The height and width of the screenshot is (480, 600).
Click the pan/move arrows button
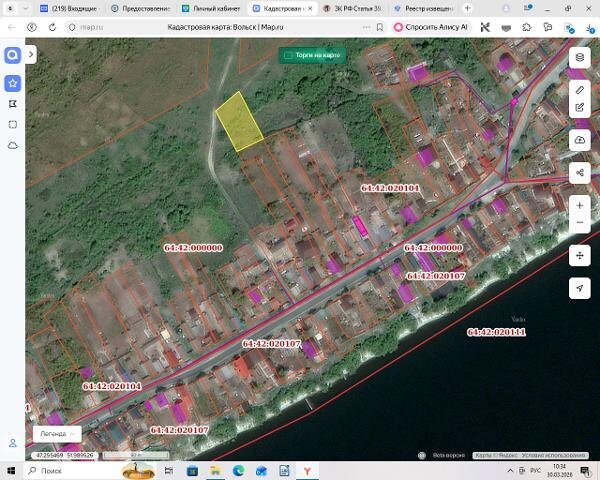579,255
